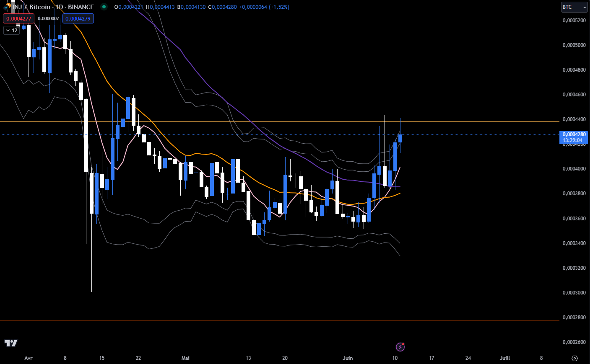Image resolution: width=590 pixels, height=364 pixels.
Task: Open the events lightning icon above the timeline
Action: (x=400, y=346)
